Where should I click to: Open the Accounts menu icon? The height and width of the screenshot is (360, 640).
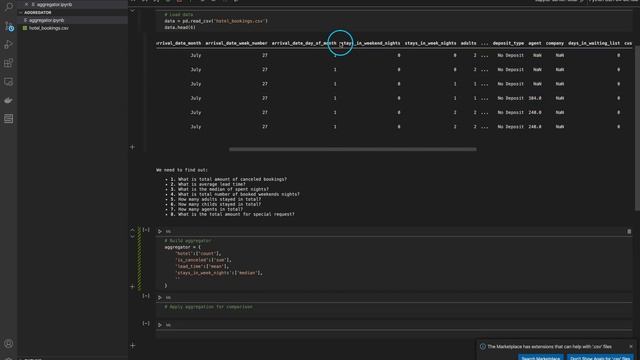pos(8,344)
